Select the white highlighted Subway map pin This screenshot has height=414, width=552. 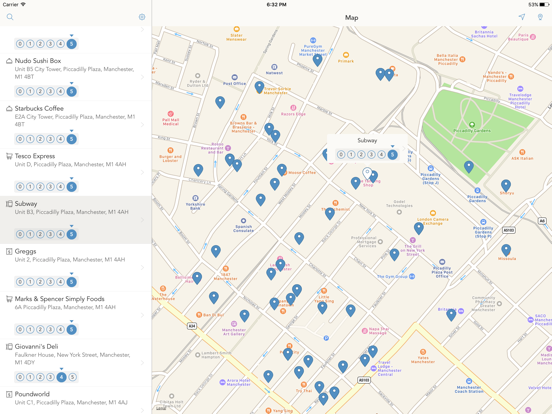(367, 174)
